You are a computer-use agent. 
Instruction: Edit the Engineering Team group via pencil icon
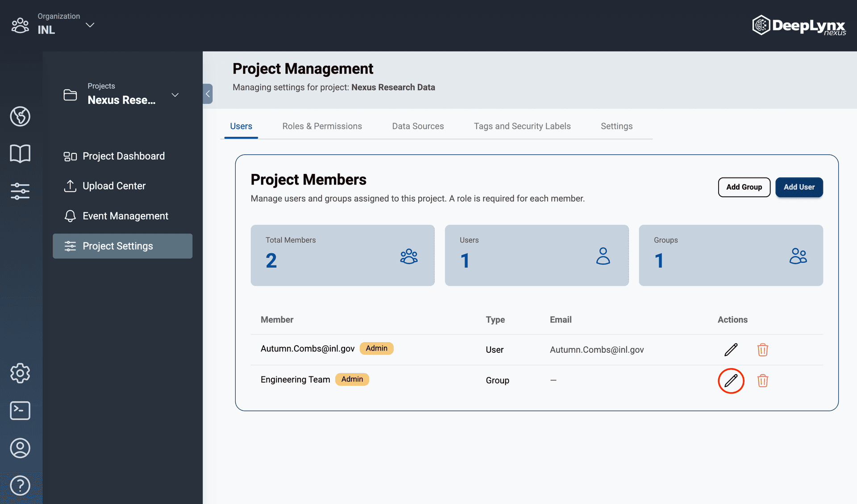(731, 380)
